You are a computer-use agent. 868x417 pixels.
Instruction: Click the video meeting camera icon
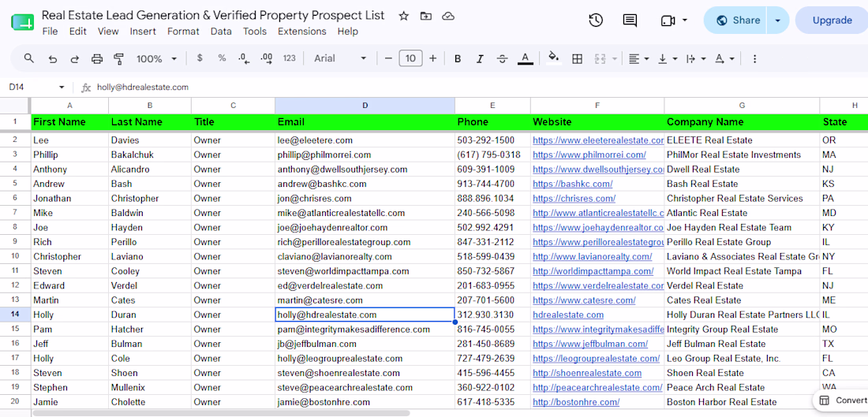(x=668, y=20)
